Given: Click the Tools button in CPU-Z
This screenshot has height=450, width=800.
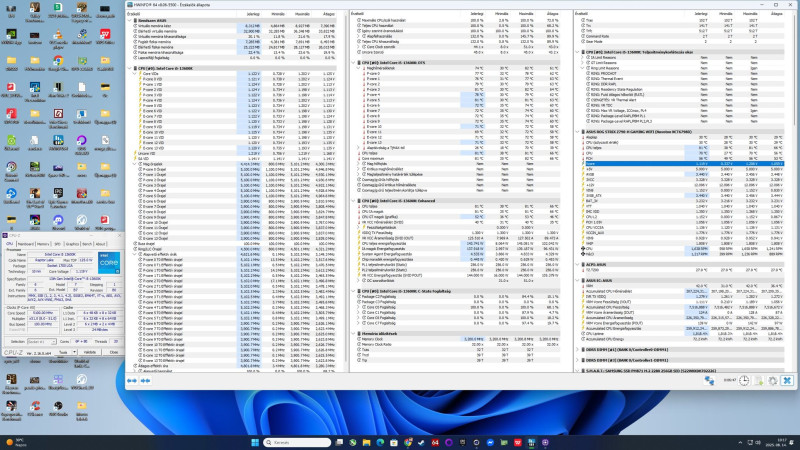Looking at the screenshot, I should [63, 352].
